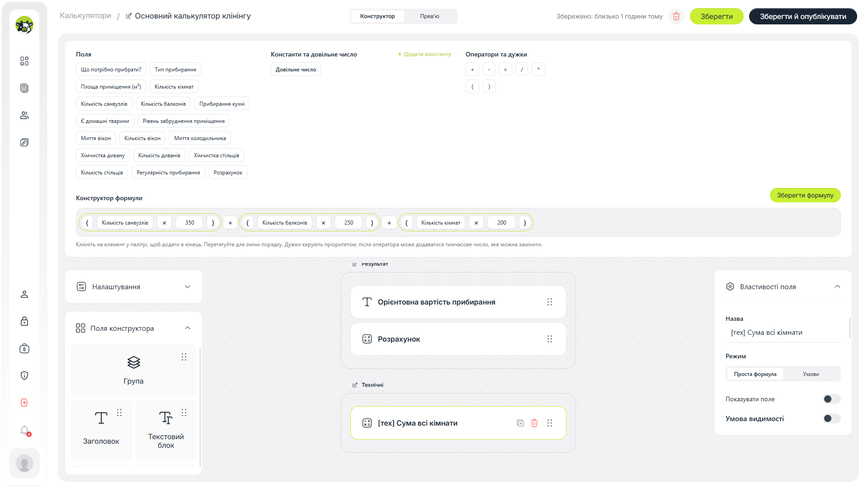Image resolution: width=868 pixels, height=488 pixels.
Task: Click the red logout icon in sidebar
Action: (24, 403)
